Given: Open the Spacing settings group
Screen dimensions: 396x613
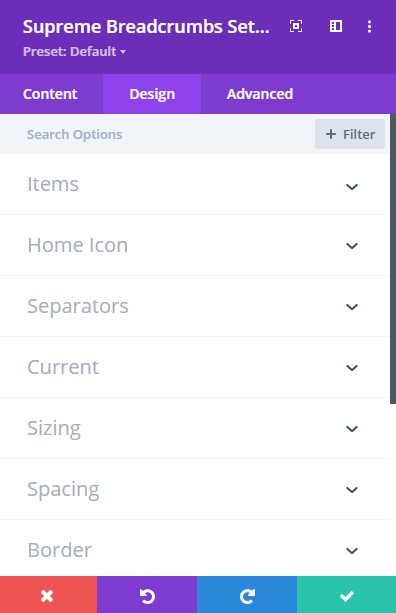Looking at the screenshot, I should [195, 489].
